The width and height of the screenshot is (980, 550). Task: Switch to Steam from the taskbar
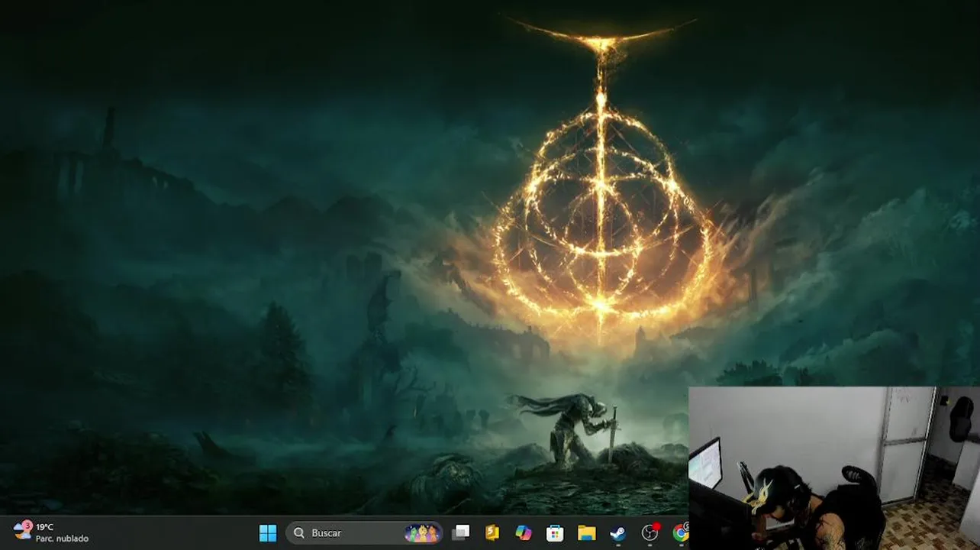pyautogui.click(x=618, y=532)
